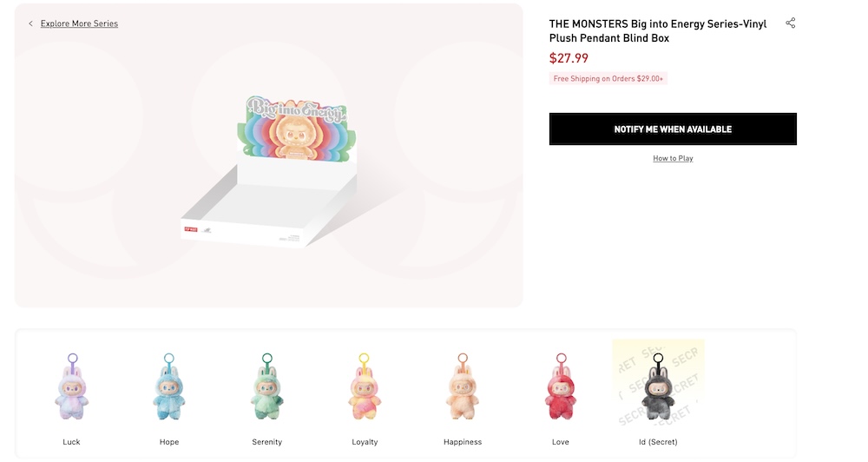Open the How to Play link
Screen dimensions: 868x462
pos(673,158)
